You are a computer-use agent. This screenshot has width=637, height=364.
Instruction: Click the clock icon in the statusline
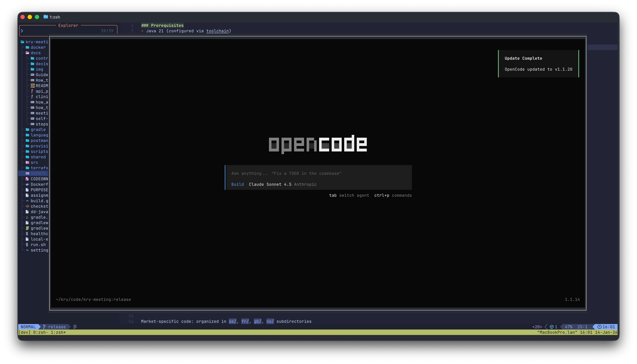599,327
